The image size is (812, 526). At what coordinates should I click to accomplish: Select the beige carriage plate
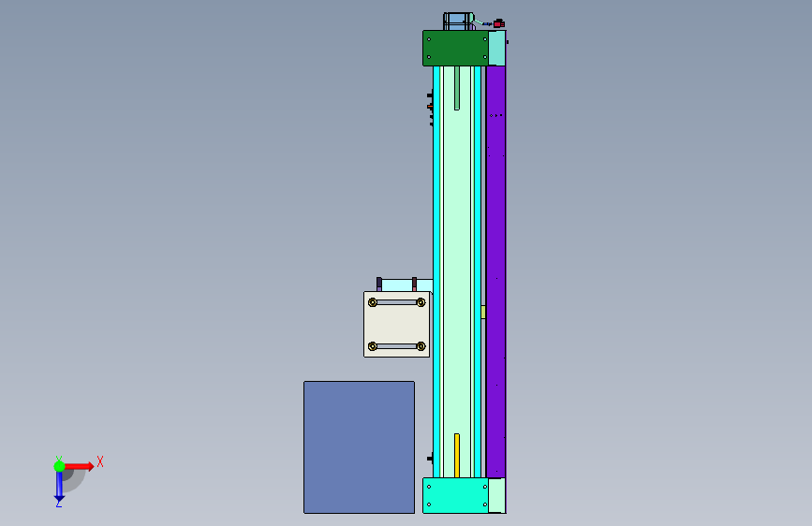[397, 324]
